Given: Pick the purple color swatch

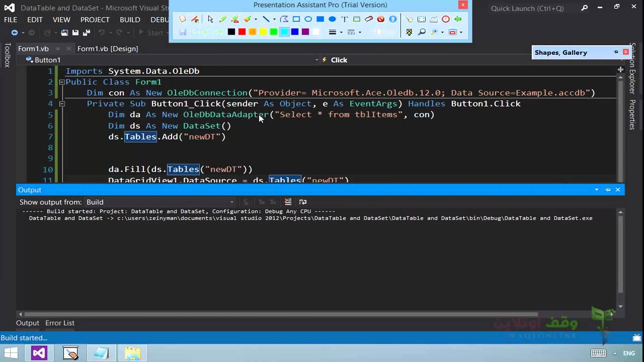Looking at the screenshot, I should 305,32.
